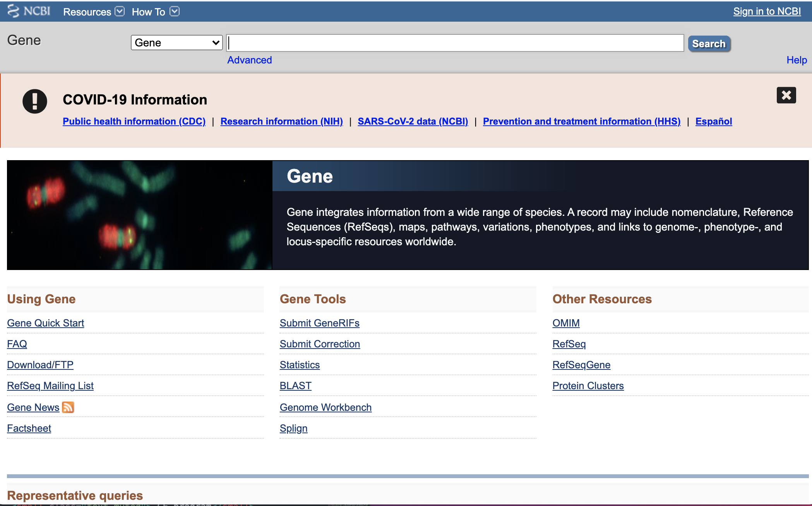The width and height of the screenshot is (812, 506).
Task: Click the Search button
Action: (709, 44)
